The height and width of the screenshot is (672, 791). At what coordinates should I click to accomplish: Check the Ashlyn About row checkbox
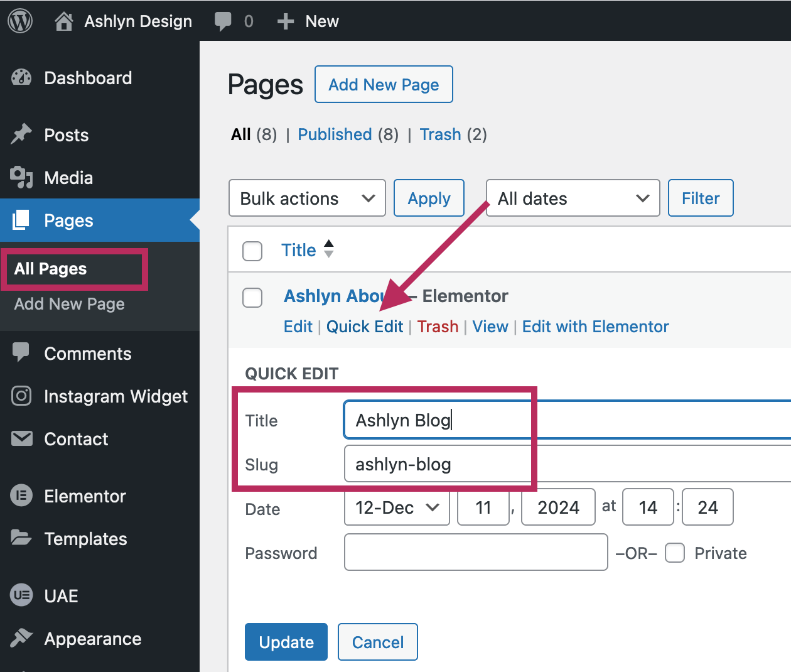pos(252,298)
